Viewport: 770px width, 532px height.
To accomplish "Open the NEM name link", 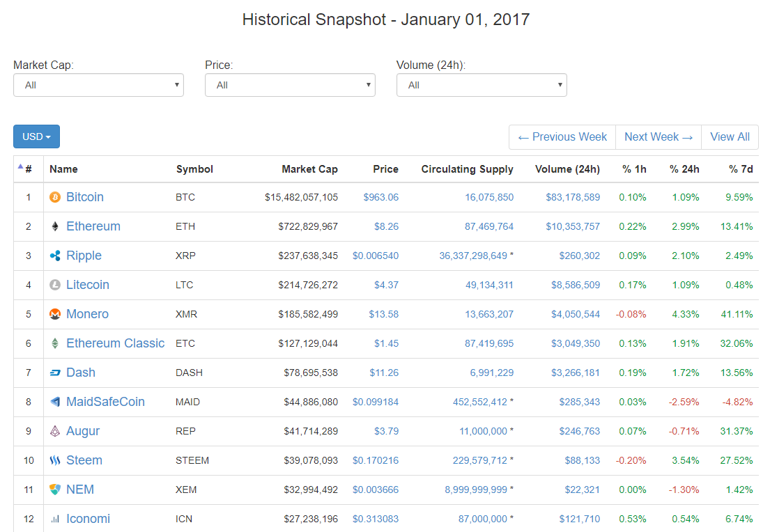I will (80, 490).
